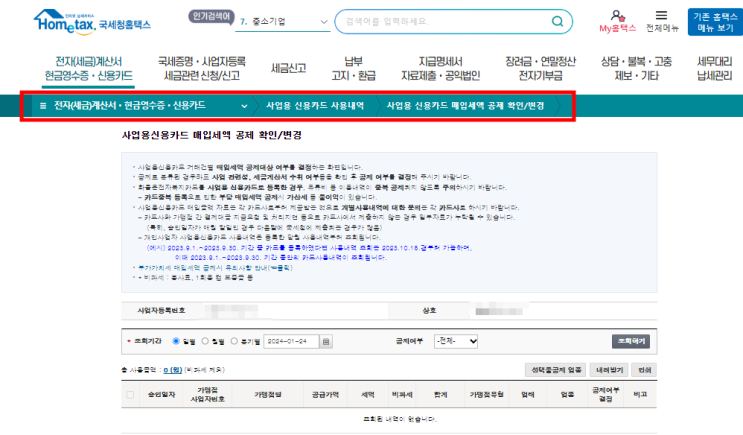Click the search magnifier icon
The width and height of the screenshot is (743, 435).
558,21
